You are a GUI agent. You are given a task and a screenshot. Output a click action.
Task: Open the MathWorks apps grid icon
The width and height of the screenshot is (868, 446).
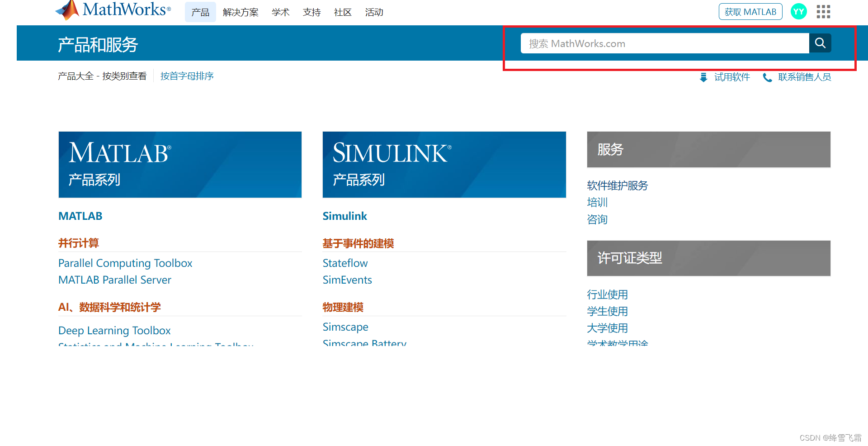coord(823,11)
